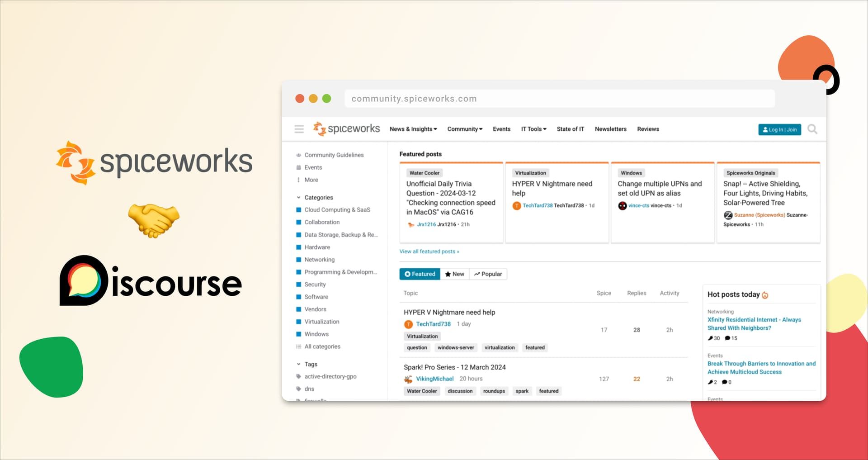Open search with the magnifying glass icon
Viewport: 868px width, 460px height.
[x=812, y=129]
